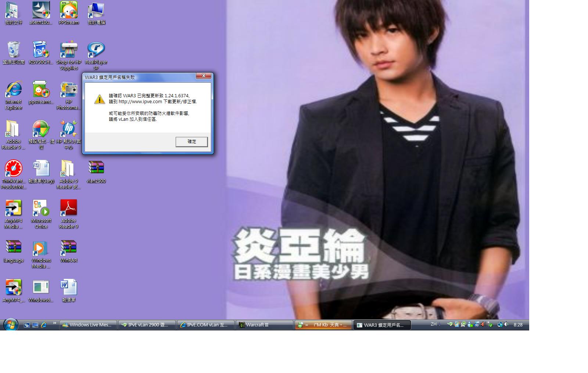
Task: Launch Internet Explorer from quick launch
Action: [x=44, y=325]
